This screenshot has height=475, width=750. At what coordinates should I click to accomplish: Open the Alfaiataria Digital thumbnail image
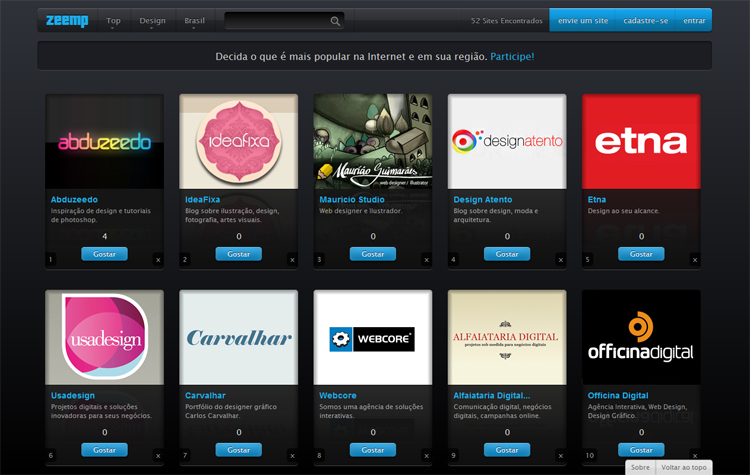pyautogui.click(x=507, y=337)
